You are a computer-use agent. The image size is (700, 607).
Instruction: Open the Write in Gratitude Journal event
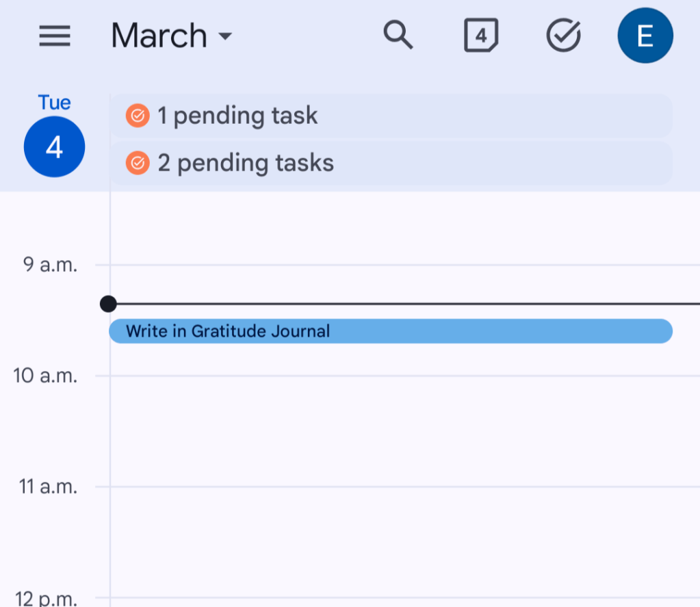point(390,331)
